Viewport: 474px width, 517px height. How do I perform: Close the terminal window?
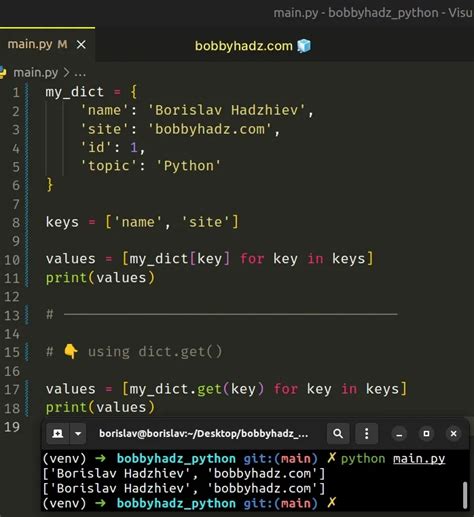[453, 434]
